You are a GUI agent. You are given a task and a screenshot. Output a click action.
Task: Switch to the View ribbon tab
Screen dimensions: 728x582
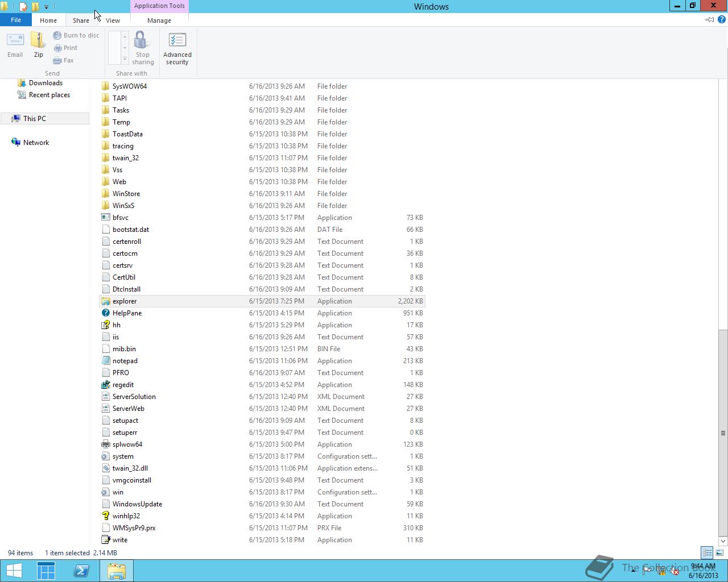pos(113,20)
